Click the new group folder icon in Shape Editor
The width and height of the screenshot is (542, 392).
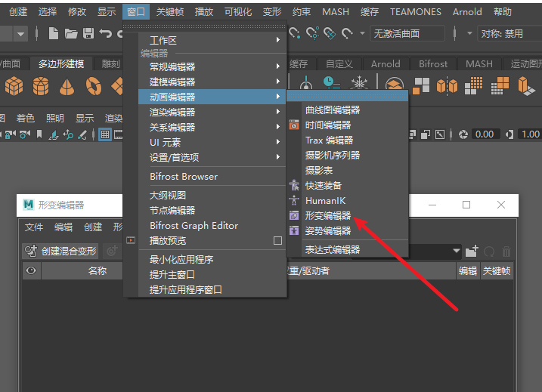(472, 251)
